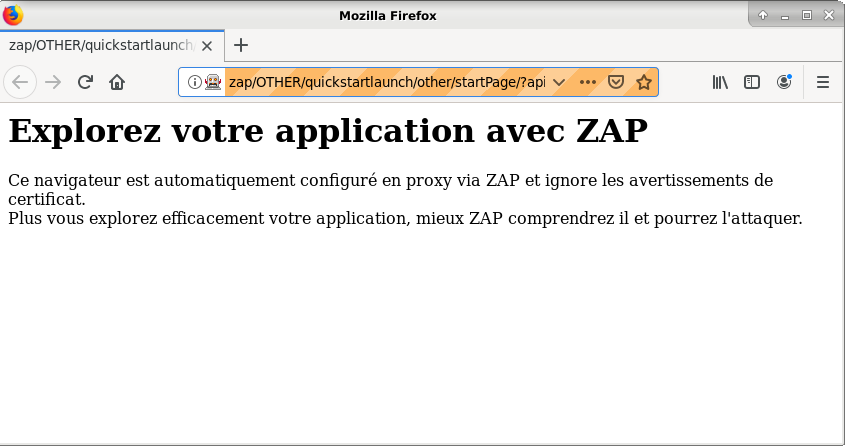Click the ZAP robot icon in address bar
The height and width of the screenshot is (446, 845).
click(213, 82)
